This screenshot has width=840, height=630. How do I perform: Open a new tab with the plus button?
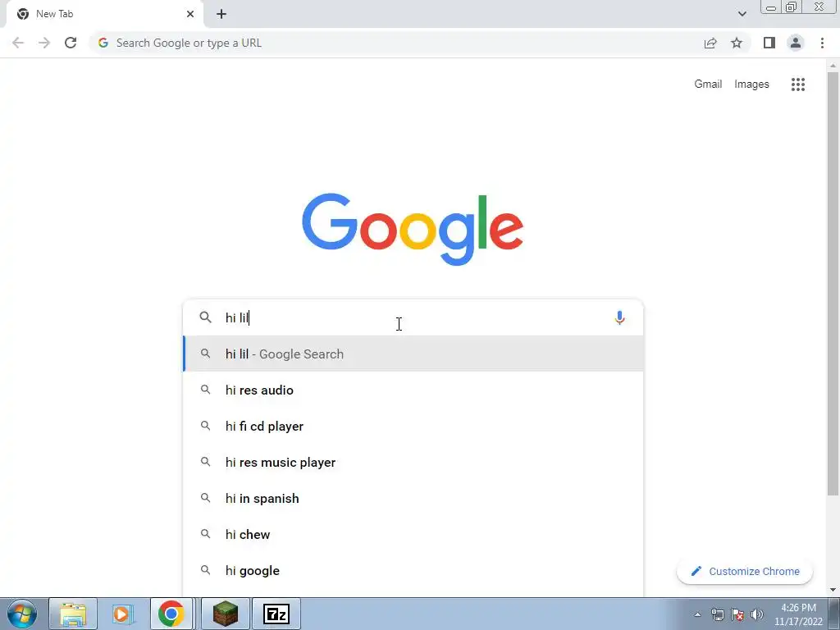point(221,14)
